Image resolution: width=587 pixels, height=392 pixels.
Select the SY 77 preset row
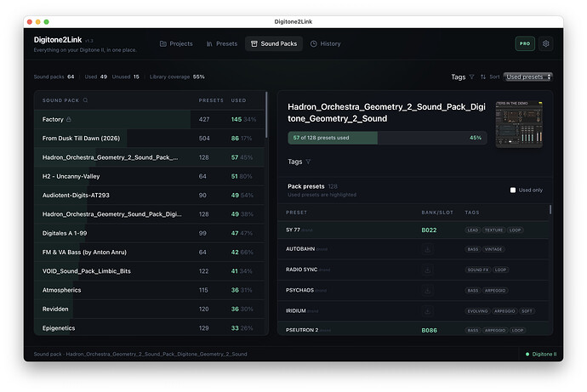click(x=413, y=230)
